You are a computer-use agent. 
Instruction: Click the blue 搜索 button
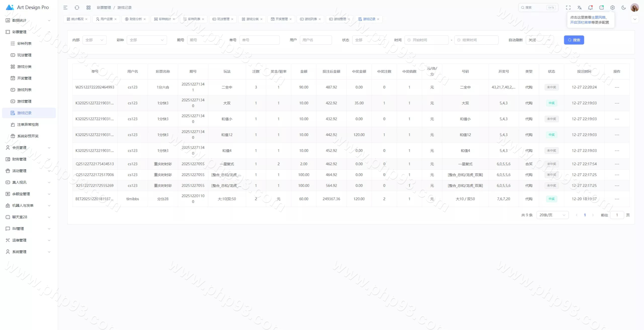tap(574, 40)
